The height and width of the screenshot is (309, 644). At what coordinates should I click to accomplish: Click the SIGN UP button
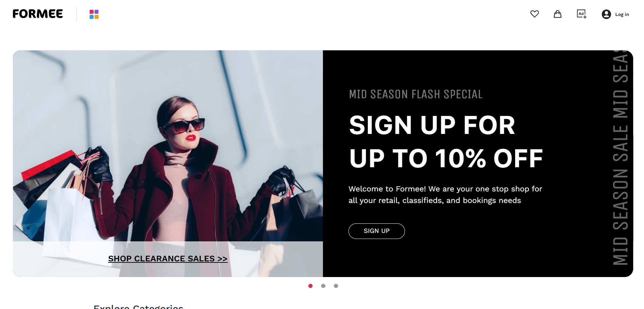377,231
